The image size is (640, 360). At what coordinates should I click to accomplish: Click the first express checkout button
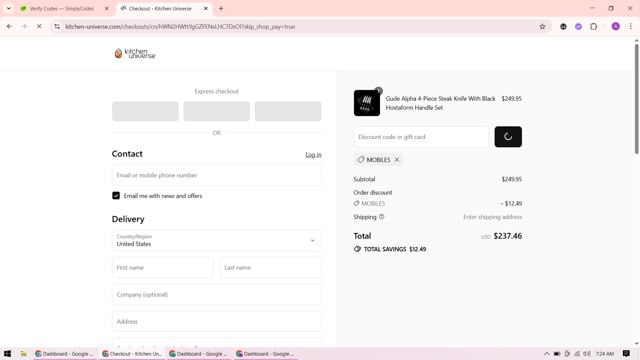click(145, 111)
